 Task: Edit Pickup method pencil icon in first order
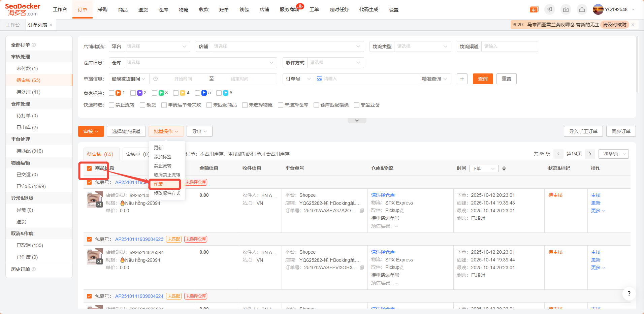point(402,211)
